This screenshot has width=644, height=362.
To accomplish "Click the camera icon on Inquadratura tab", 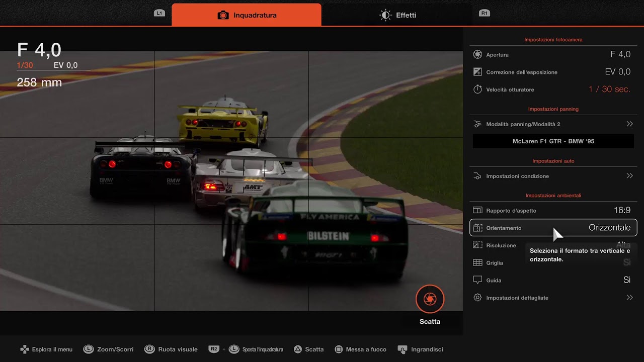I will click(x=223, y=16).
